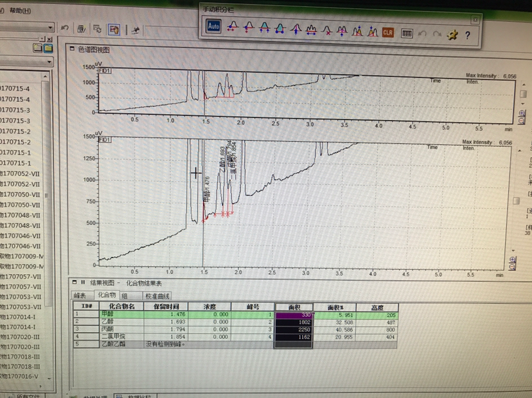Click left panel pin dropdown arrow

43,39
